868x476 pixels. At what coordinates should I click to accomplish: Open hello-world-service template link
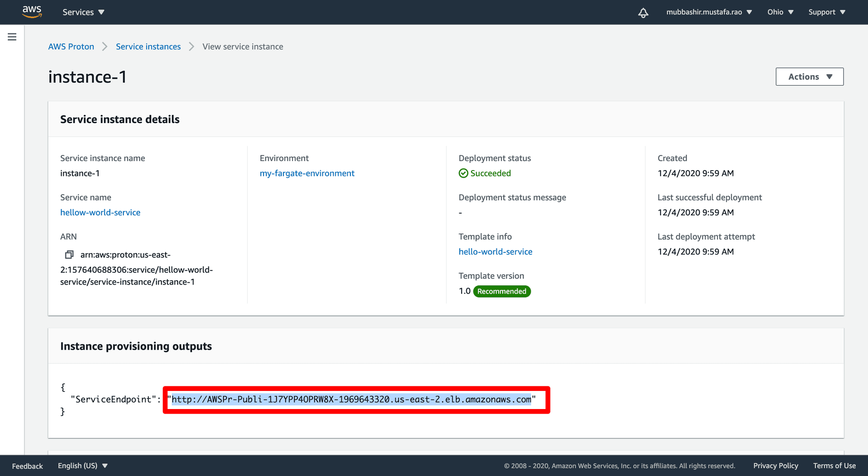pyautogui.click(x=495, y=252)
